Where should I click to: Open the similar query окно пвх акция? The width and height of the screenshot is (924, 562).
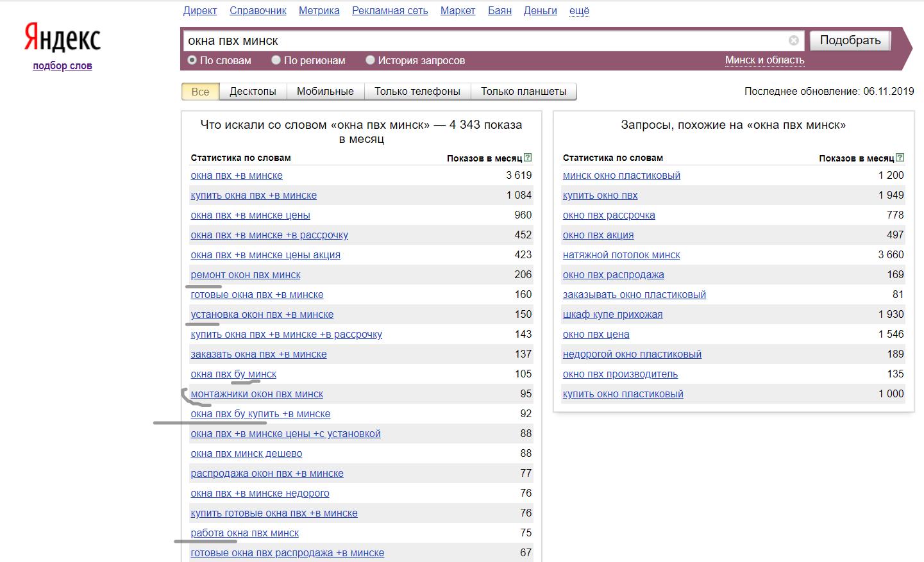coord(598,235)
